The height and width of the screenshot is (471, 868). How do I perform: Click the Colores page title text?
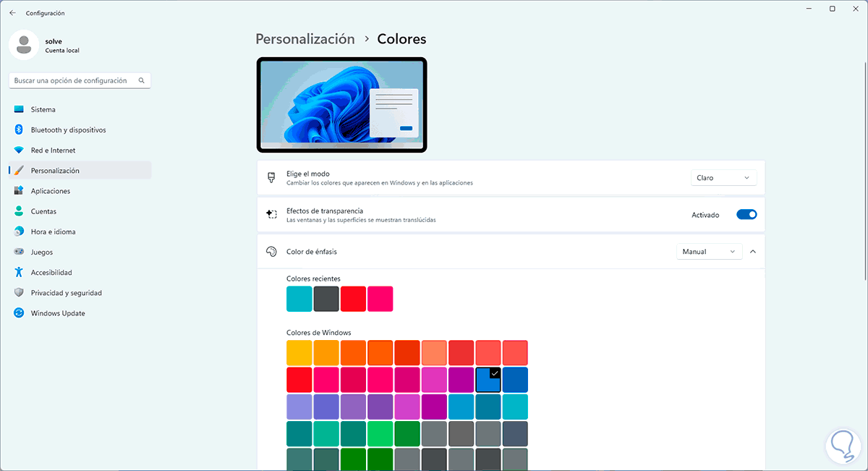pyautogui.click(x=402, y=39)
